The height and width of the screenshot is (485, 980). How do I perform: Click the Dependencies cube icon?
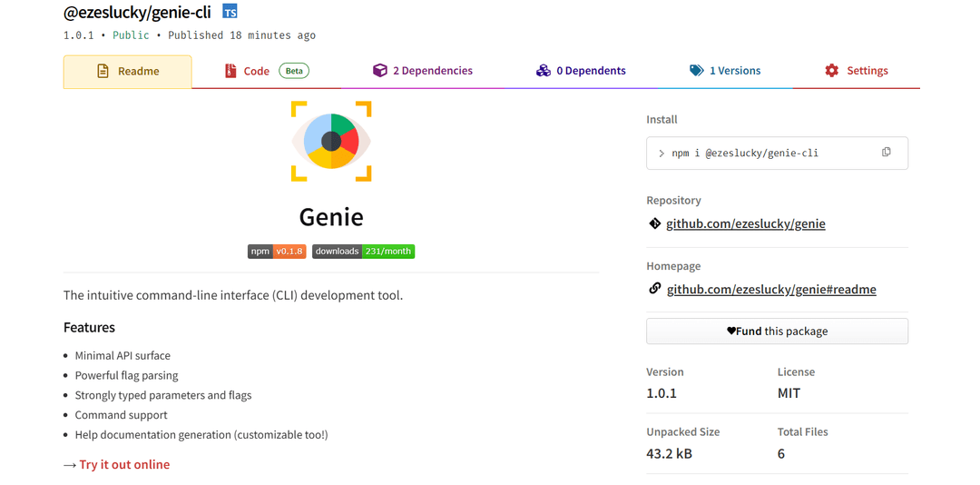click(x=380, y=71)
